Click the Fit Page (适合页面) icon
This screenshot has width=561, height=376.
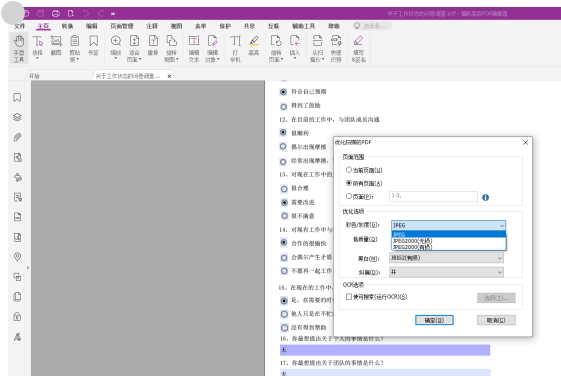click(135, 41)
